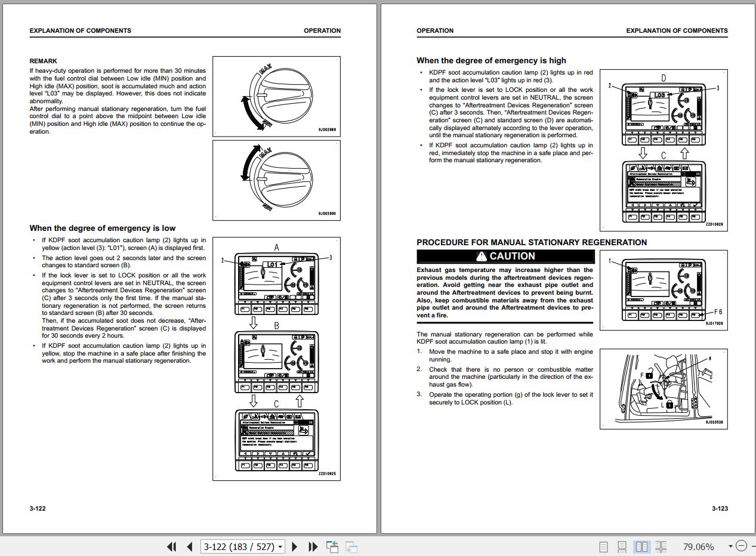Switch to single page layout
756x556 pixels.
603,546
